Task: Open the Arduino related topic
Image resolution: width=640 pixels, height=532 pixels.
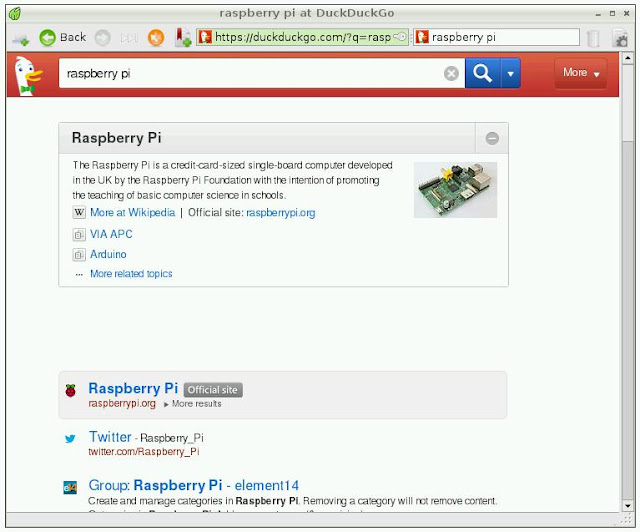Action: (x=108, y=254)
